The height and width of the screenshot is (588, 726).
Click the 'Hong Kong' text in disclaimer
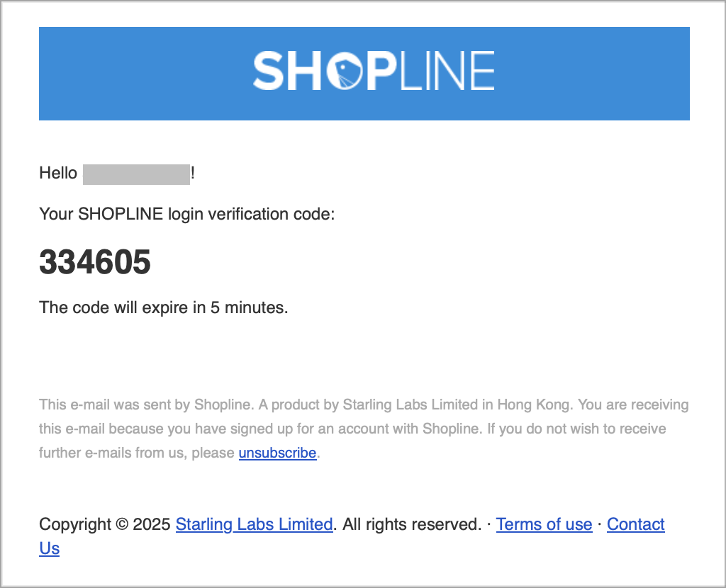click(x=533, y=405)
